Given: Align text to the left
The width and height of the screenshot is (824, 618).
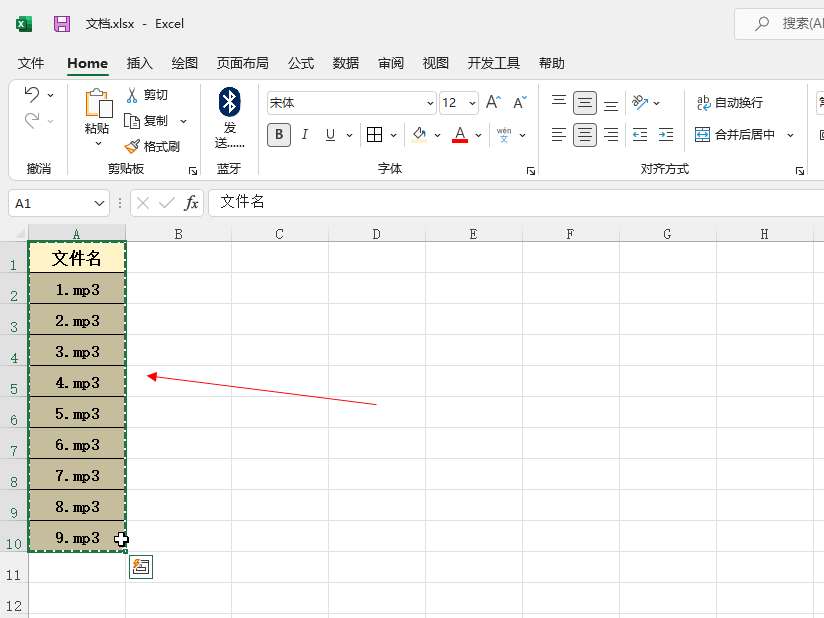Looking at the screenshot, I should [559, 135].
